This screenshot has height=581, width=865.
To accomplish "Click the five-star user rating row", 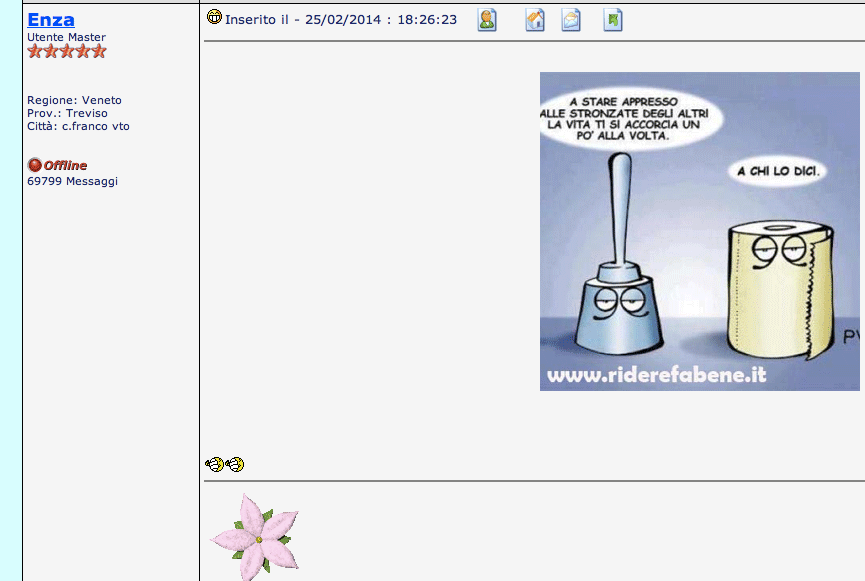I will 67,52.
